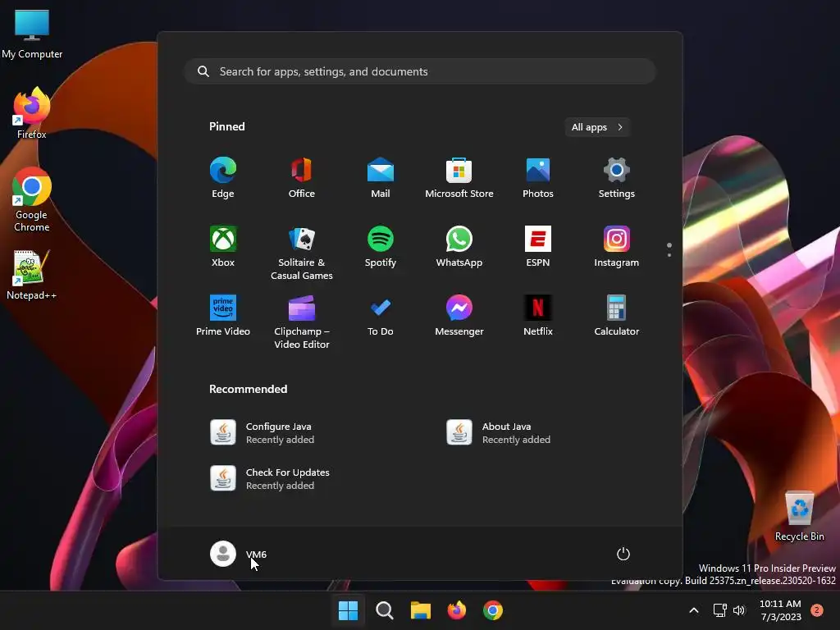Image resolution: width=840 pixels, height=630 pixels.
Task: Open the Messenger pinned app
Action: [459, 316]
